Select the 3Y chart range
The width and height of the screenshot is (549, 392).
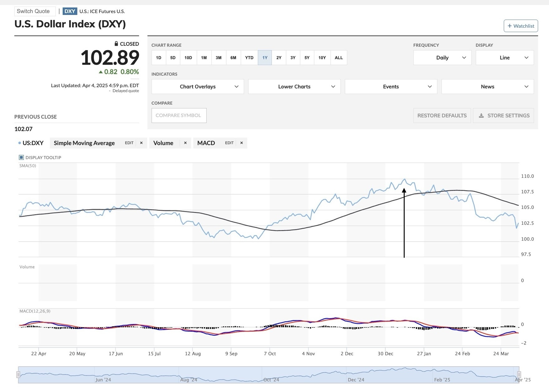[x=293, y=58]
